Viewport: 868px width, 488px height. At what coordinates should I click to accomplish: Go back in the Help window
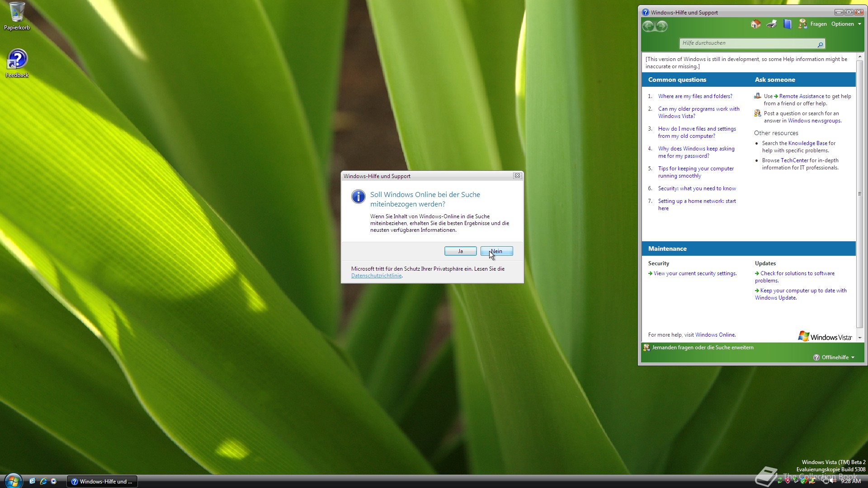click(x=648, y=26)
